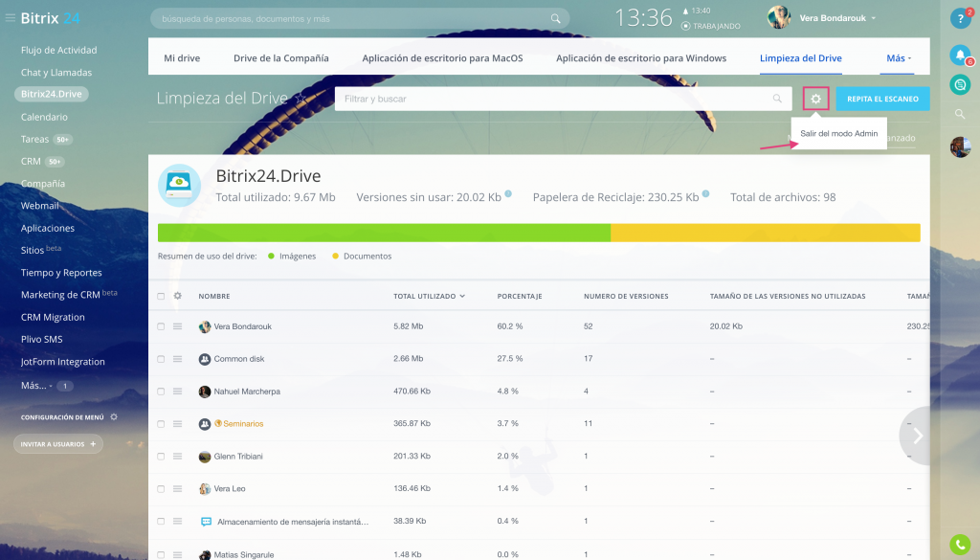This screenshot has height=560, width=980.
Task: Click the settings gear next to Filtrar y buscar
Action: click(815, 99)
